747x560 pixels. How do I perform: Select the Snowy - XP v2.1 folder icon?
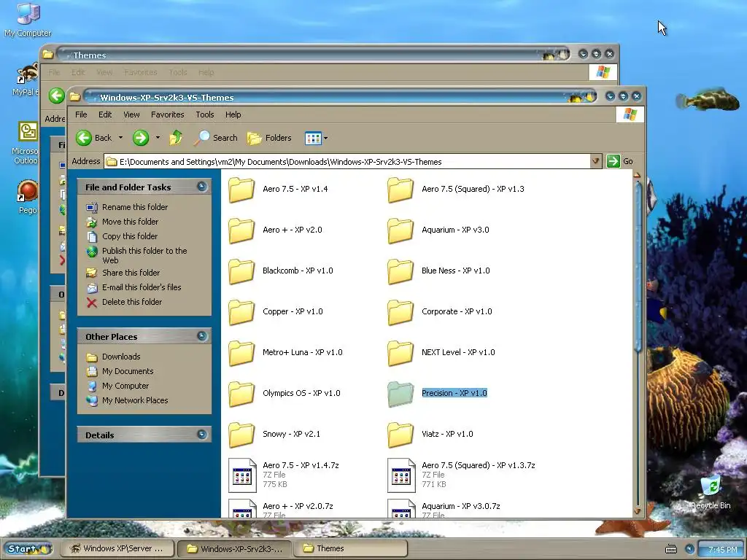click(x=241, y=435)
